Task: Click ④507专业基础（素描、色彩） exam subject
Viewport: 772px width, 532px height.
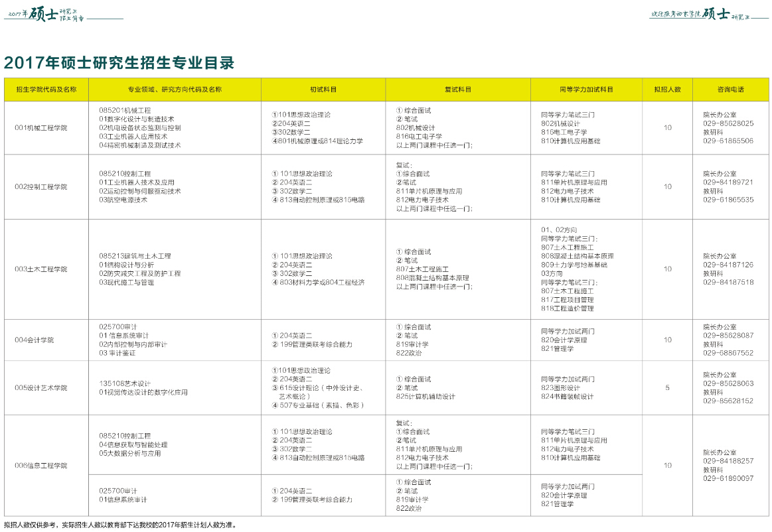Action: coord(318,405)
